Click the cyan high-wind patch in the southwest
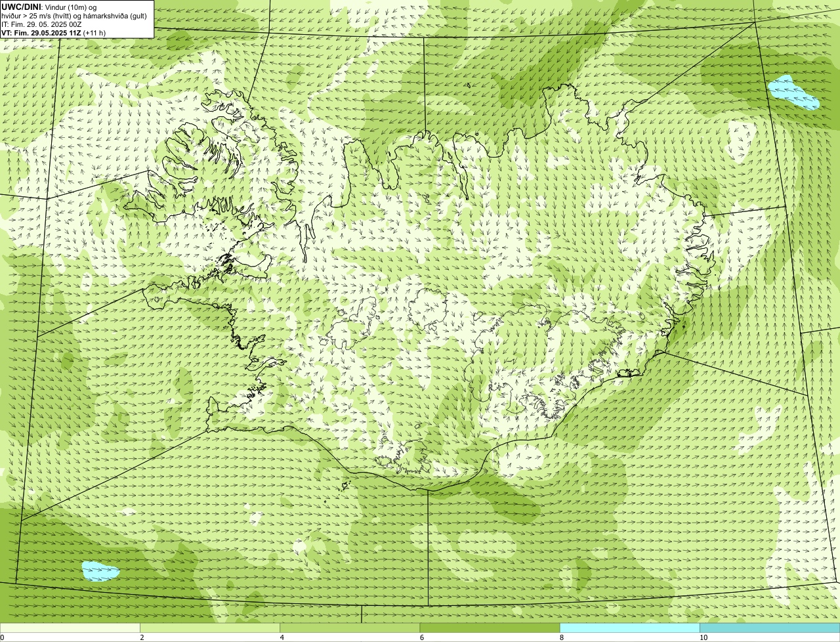The image size is (840, 642). tap(100, 571)
